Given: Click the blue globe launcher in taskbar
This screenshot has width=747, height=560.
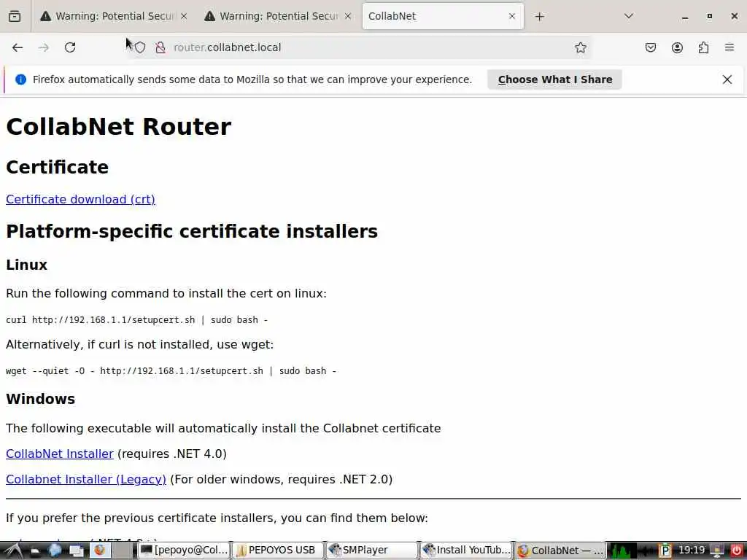Looking at the screenshot, I should [x=55, y=551].
